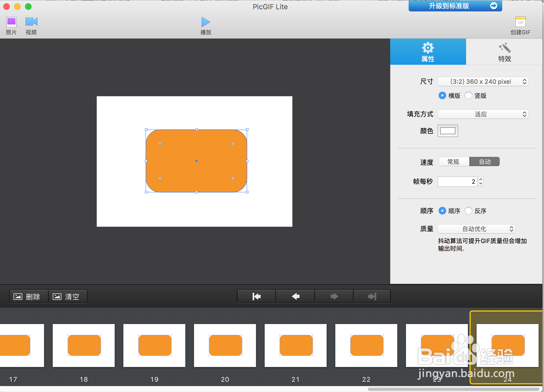544x392 pixels.
Task: Jump to the first frame with skip-back control
Action: (x=256, y=296)
